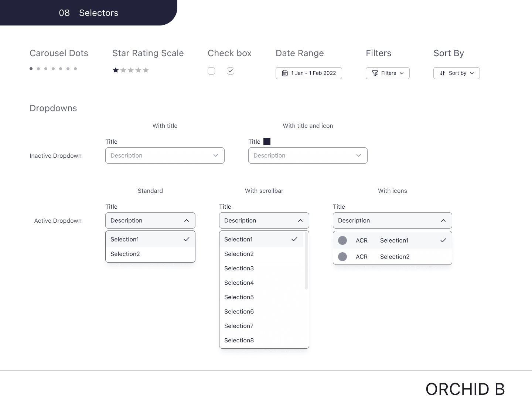Click the checkmark in Standard Selection1 row
This screenshot has width=532, height=407.
(187, 239)
